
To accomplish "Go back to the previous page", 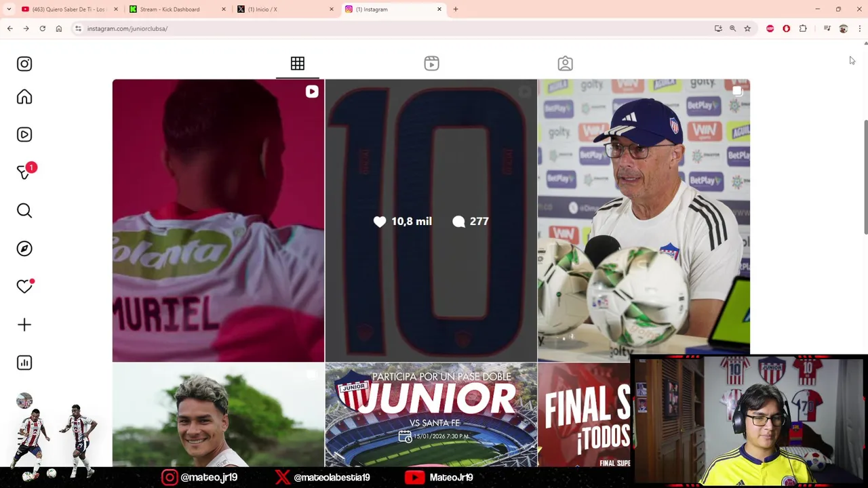I will [9, 28].
